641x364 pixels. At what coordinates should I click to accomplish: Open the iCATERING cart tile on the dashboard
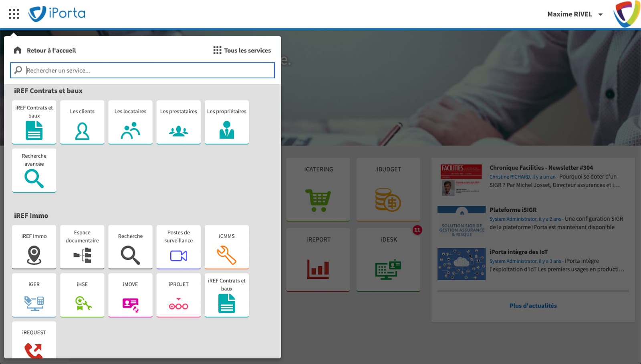click(318, 189)
